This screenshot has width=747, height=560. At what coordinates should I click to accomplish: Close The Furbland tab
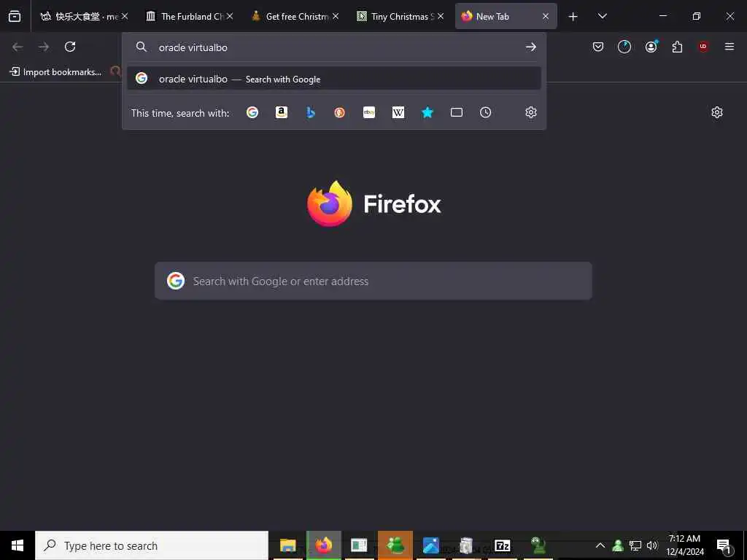(230, 16)
